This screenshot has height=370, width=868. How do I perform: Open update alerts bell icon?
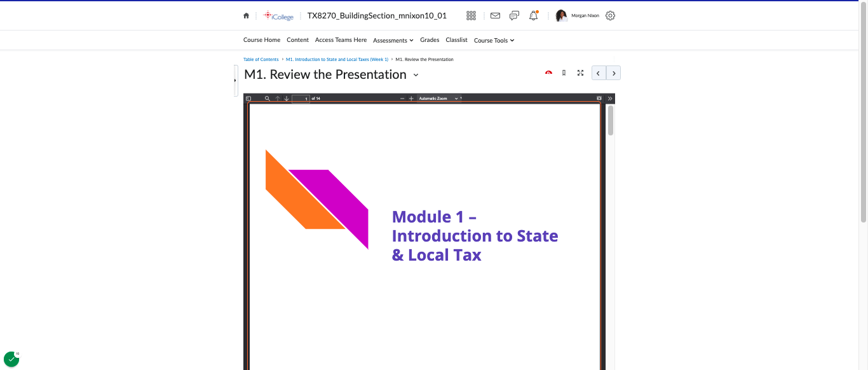(x=534, y=16)
